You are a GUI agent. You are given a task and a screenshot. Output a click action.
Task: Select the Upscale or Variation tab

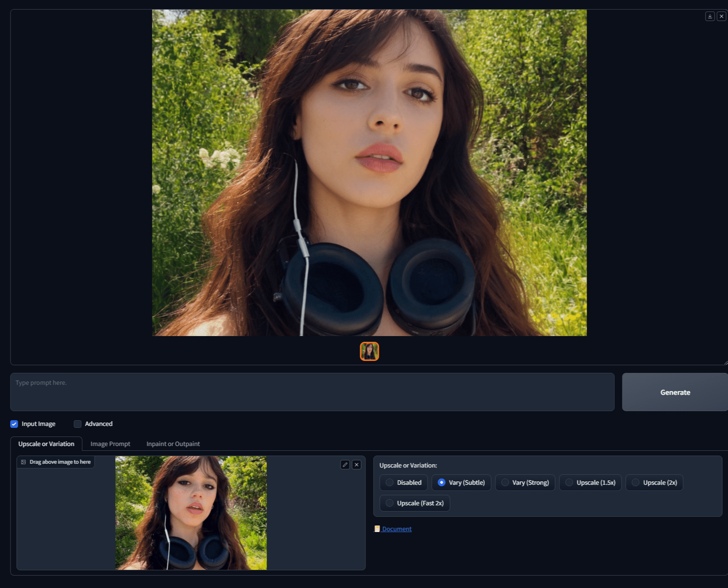[46, 444]
